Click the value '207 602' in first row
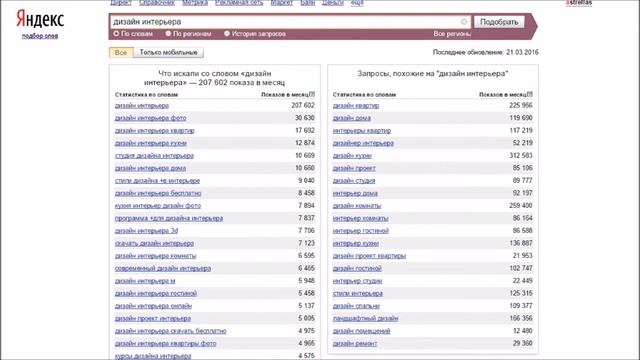 (x=303, y=105)
